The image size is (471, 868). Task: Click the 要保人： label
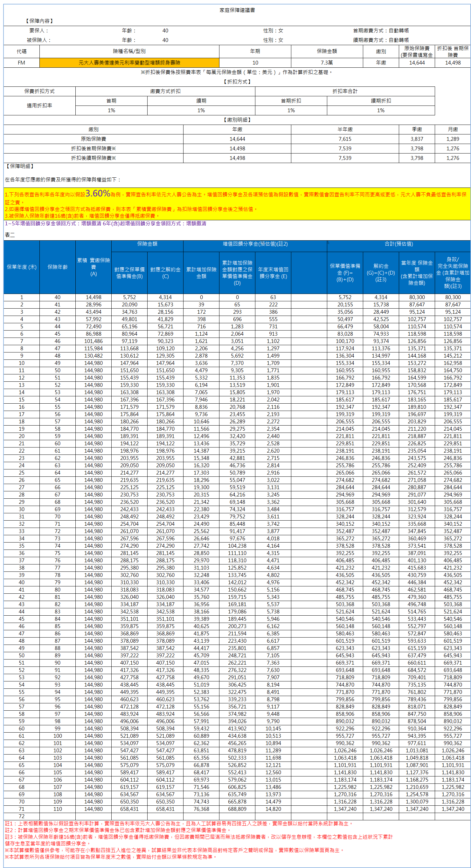click(x=39, y=31)
